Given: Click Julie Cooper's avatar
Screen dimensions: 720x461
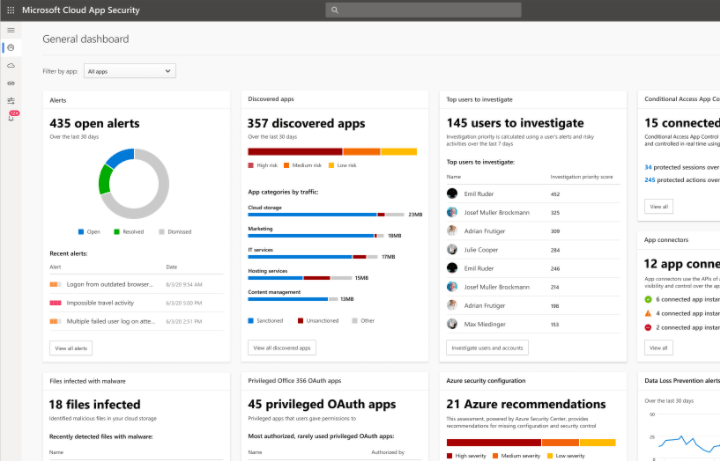Looking at the screenshot, I should (x=452, y=249).
